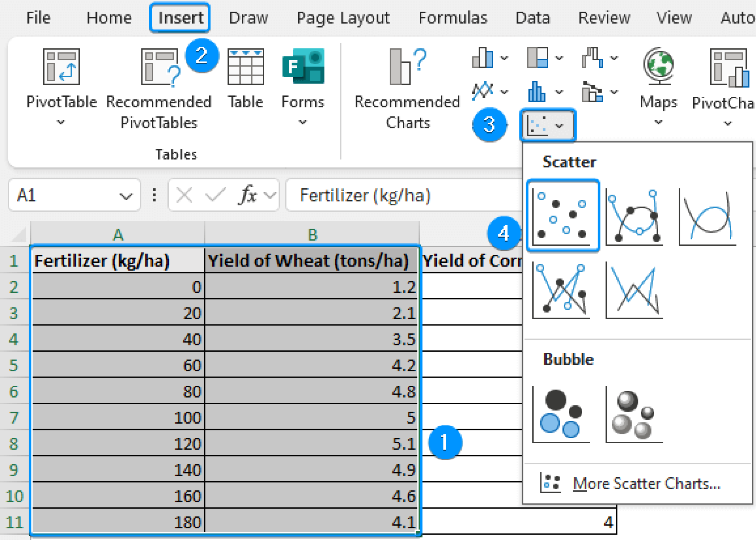Expand the Forms dropdown chevron

tap(303, 123)
